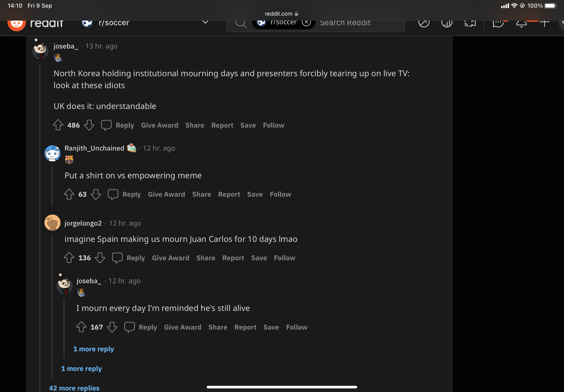Downvote the comment with 486 points

tap(89, 125)
